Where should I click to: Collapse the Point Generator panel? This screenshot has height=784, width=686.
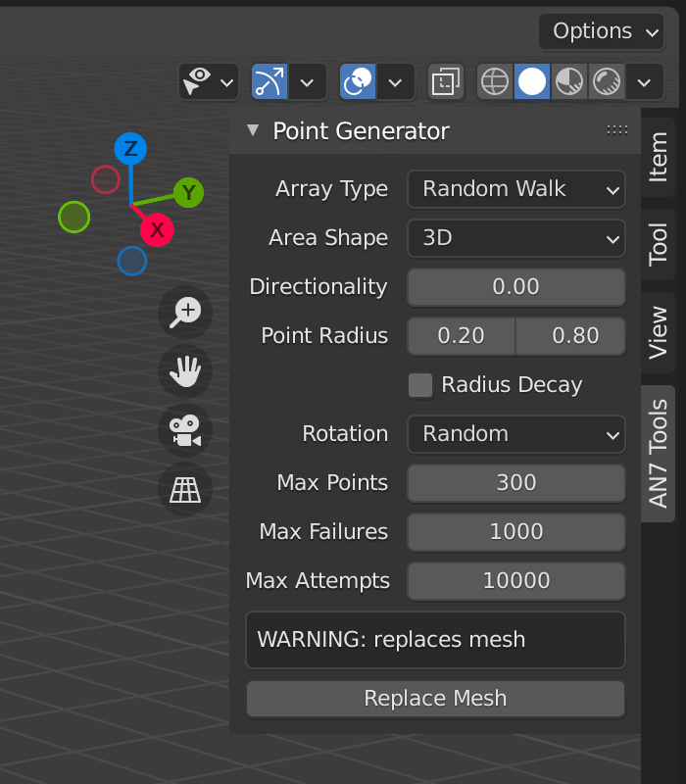(253, 130)
